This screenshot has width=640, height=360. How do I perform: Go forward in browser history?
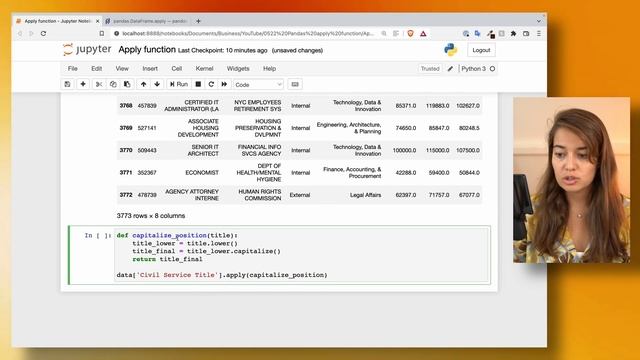[x=31, y=33]
